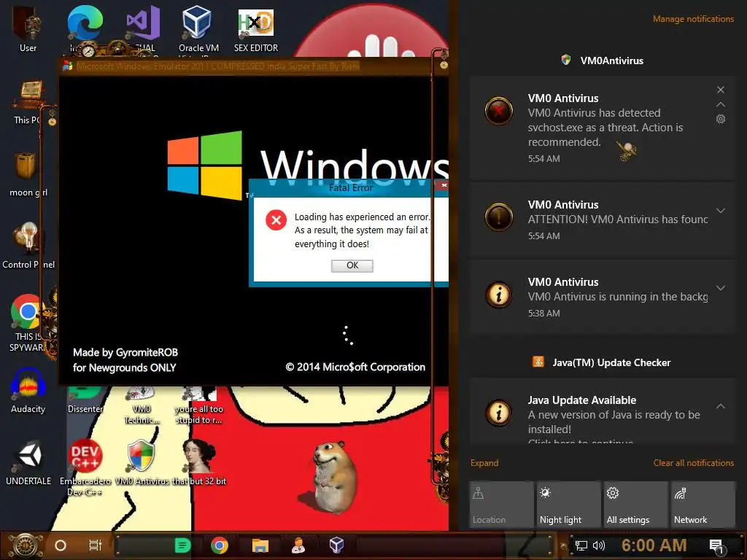Image resolution: width=747 pixels, height=560 pixels.
Task: Open the Java(TM) Update Checker group header
Action: (x=601, y=362)
